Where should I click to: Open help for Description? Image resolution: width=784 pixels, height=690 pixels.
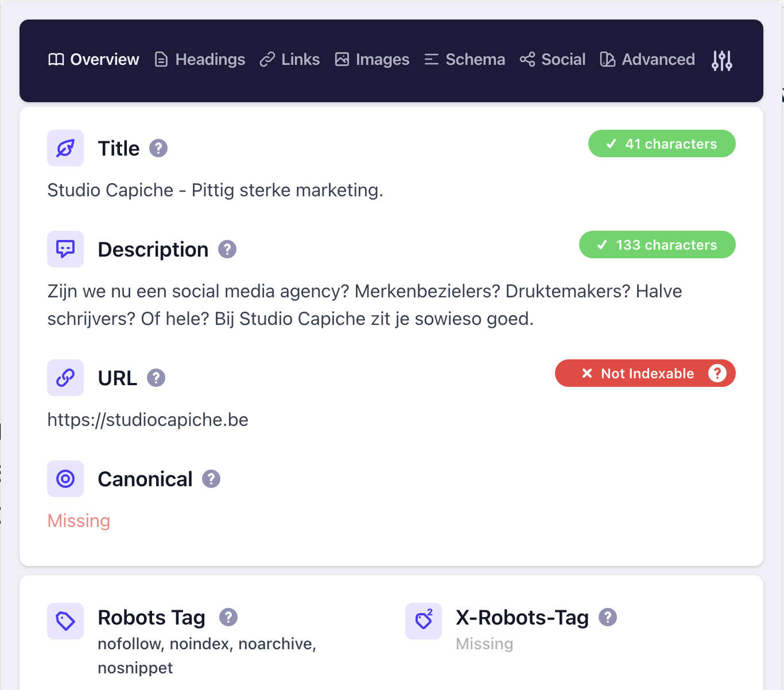click(227, 249)
